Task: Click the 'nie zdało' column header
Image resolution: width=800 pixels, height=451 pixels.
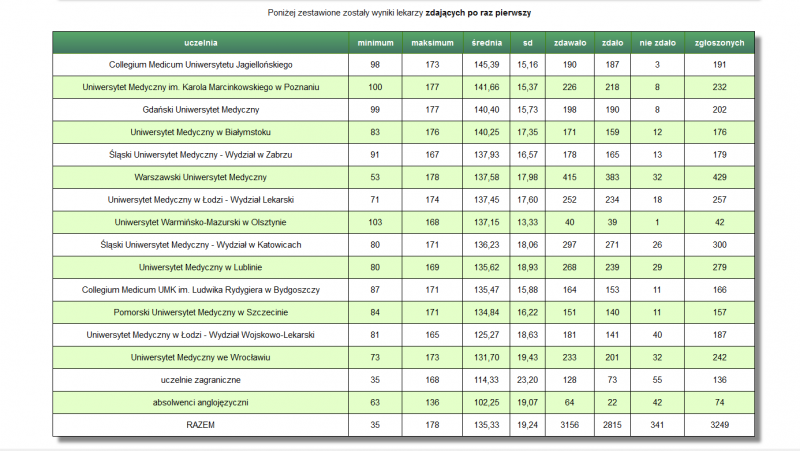Action: click(x=657, y=43)
